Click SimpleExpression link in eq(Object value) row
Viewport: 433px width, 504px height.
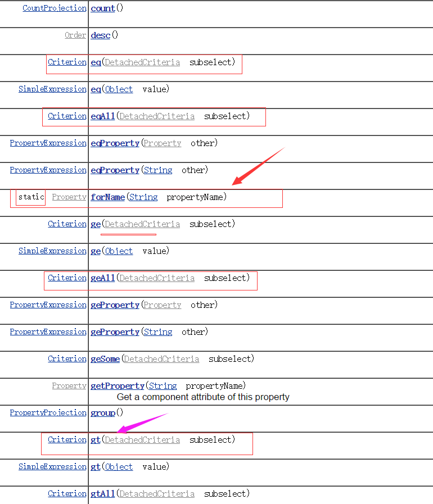(52, 89)
